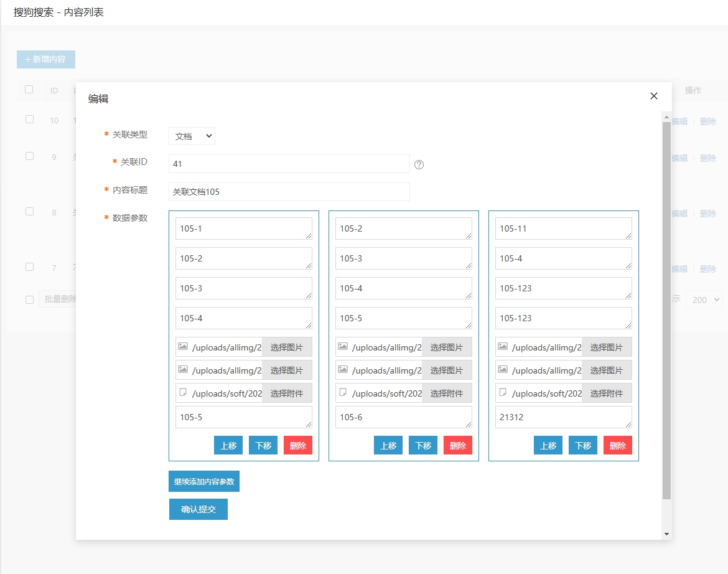Click the attachment file icon in the third parameter panel
The width and height of the screenshot is (728, 574).
coord(503,393)
